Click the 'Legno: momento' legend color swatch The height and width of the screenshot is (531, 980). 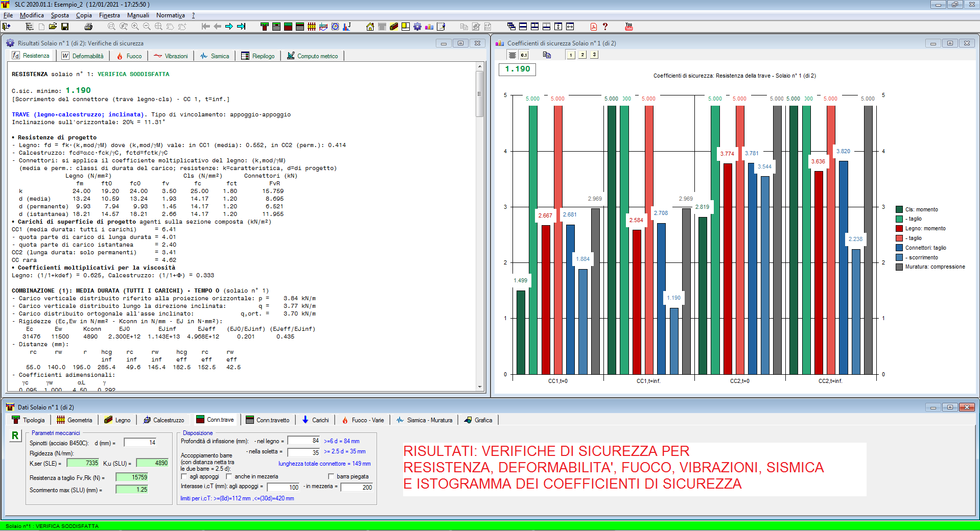tap(899, 229)
